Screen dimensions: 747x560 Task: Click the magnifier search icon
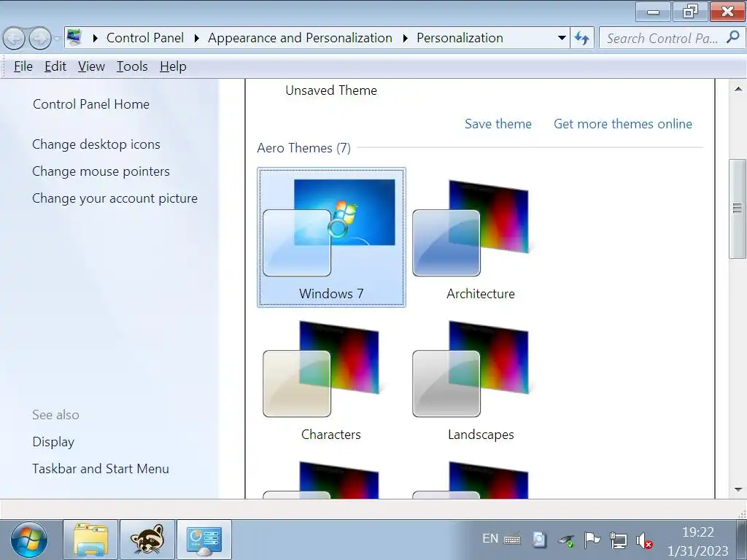click(x=733, y=37)
